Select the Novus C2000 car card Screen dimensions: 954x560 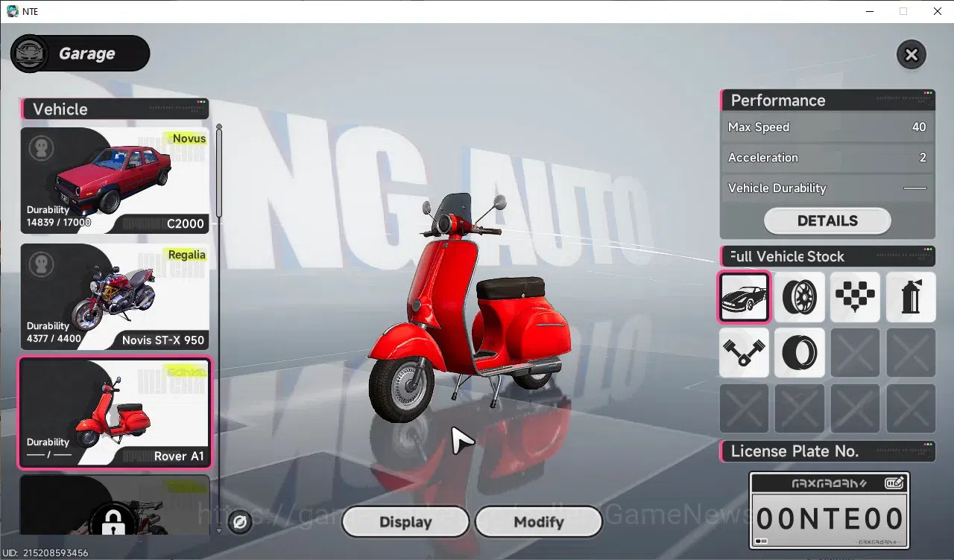pos(115,180)
